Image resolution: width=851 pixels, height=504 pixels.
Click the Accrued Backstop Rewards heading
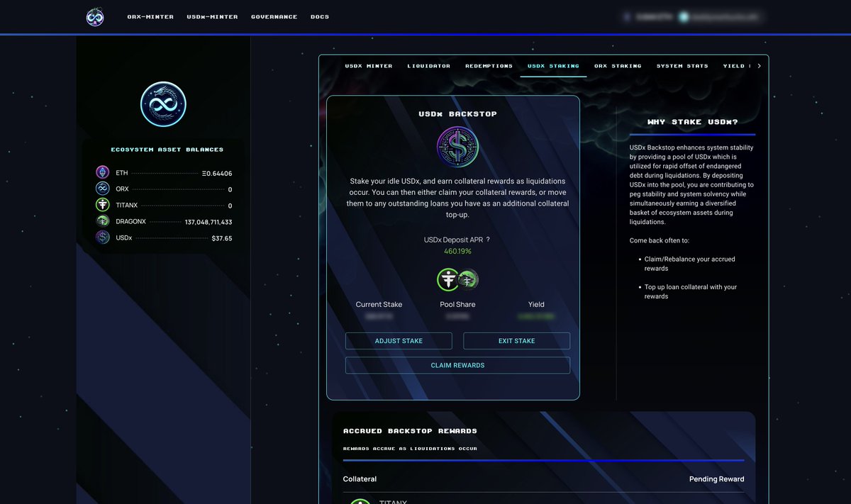(410, 431)
